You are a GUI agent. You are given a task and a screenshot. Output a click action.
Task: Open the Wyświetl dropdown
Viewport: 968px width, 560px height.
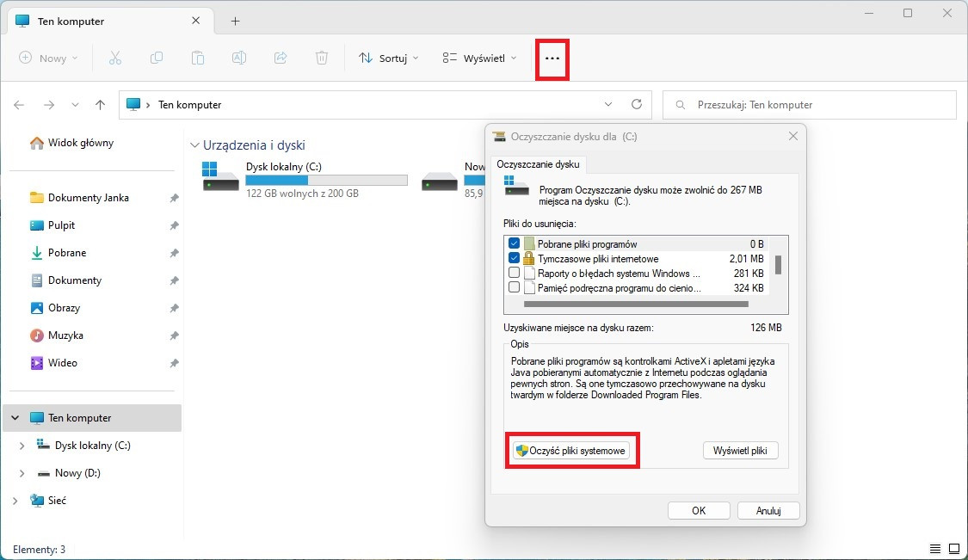[x=479, y=58]
